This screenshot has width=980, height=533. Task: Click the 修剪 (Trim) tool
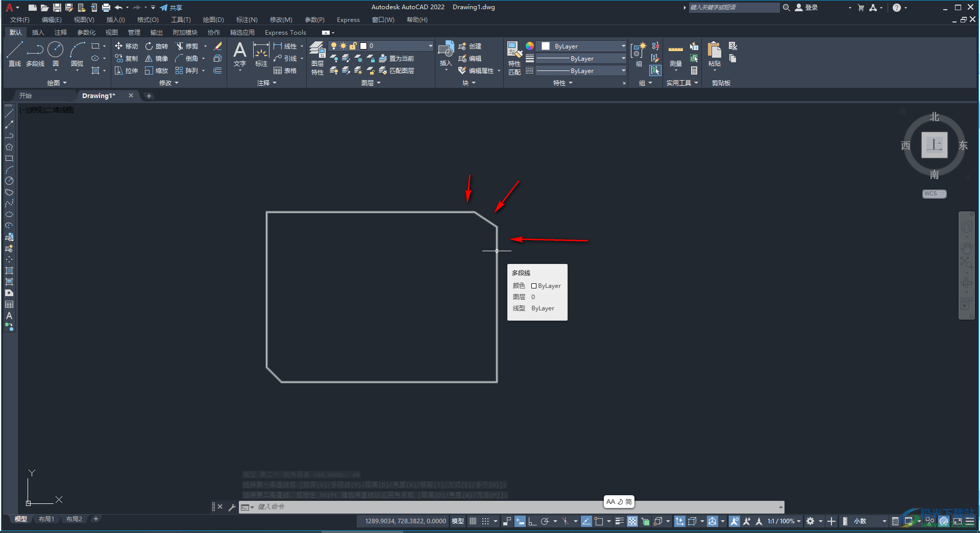tap(187, 46)
